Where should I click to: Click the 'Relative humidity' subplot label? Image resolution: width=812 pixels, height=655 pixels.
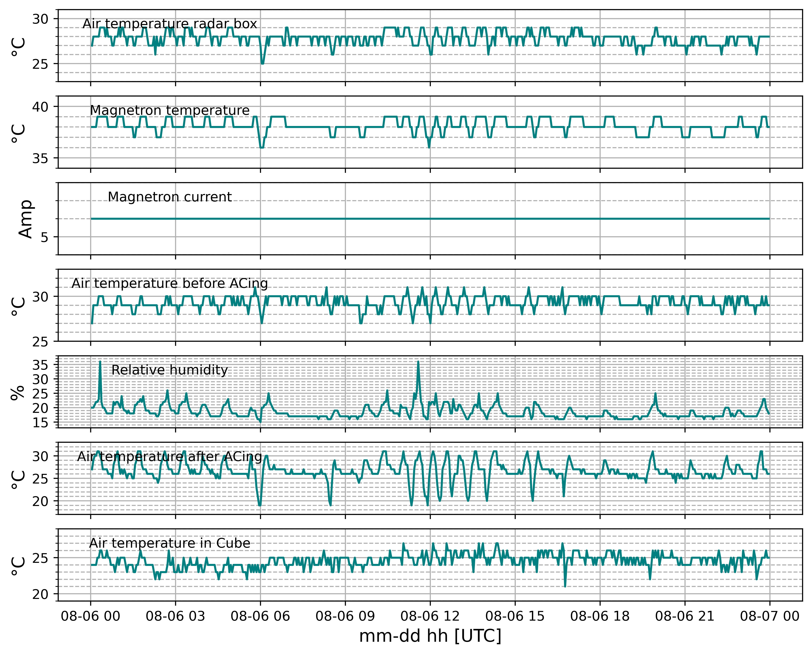point(169,370)
